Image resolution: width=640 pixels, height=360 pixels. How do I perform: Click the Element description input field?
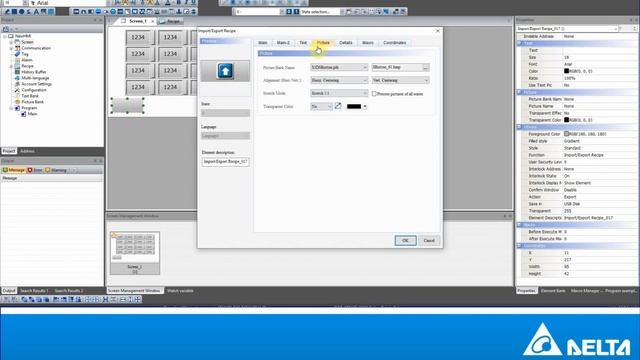click(225, 162)
